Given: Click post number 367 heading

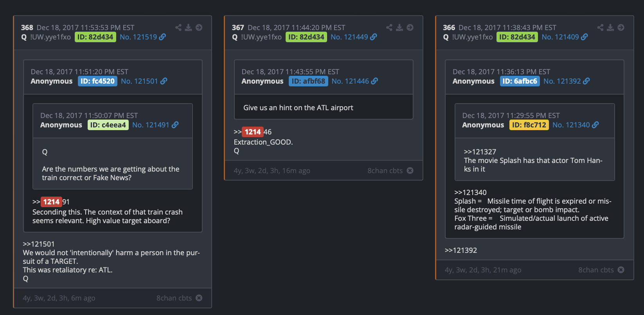Looking at the screenshot, I should click(x=238, y=27).
